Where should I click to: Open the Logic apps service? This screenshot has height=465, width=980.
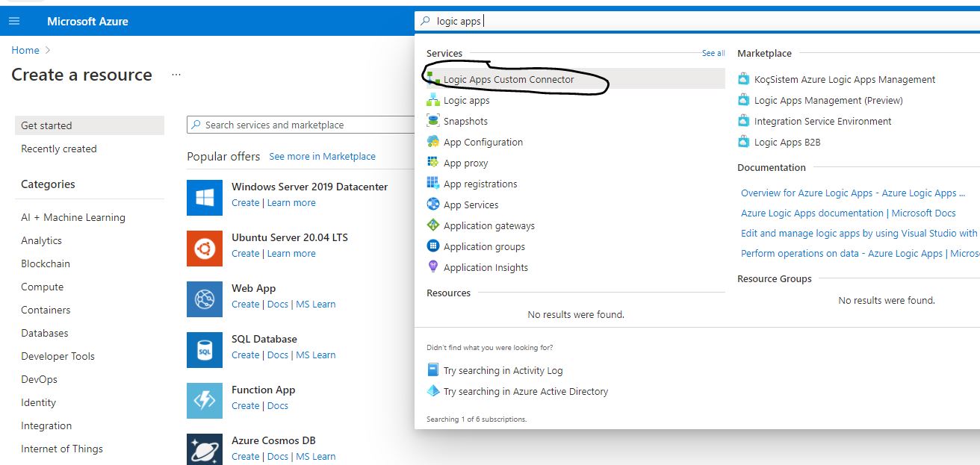click(x=465, y=99)
